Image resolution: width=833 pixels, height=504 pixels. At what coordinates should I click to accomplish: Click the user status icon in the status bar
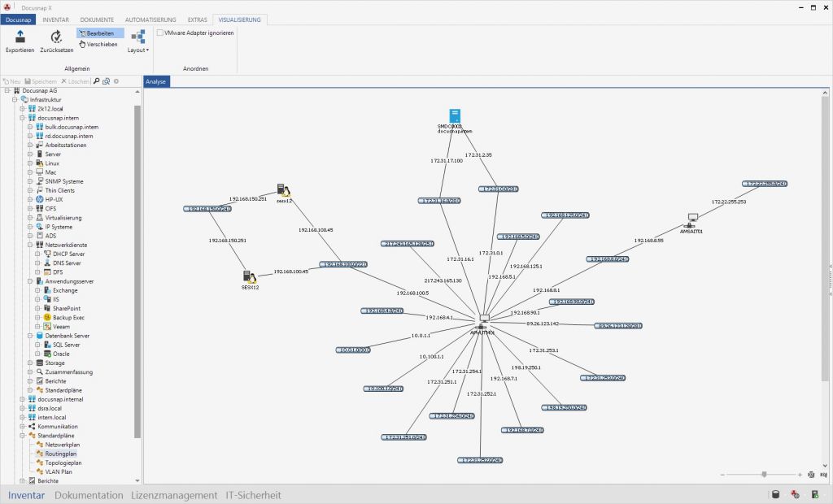[795, 494]
